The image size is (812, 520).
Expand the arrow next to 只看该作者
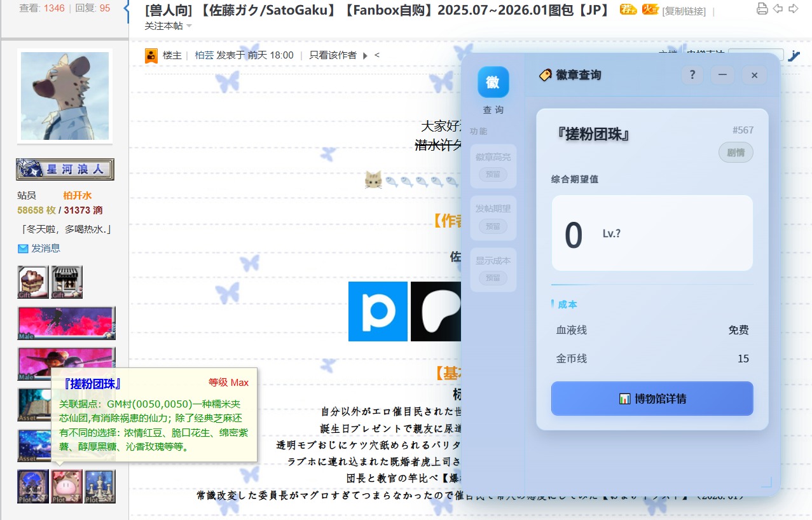point(365,55)
